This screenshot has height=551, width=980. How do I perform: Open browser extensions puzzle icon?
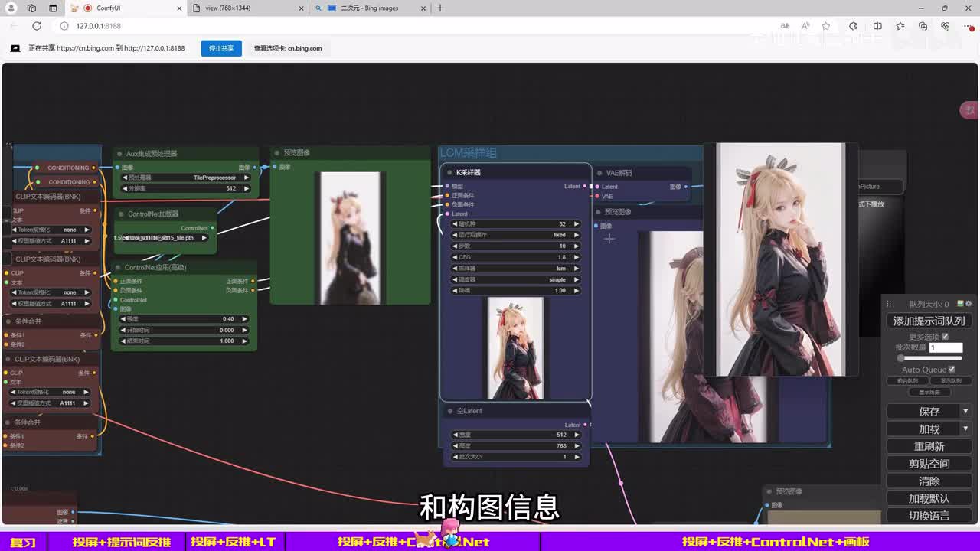point(854,26)
